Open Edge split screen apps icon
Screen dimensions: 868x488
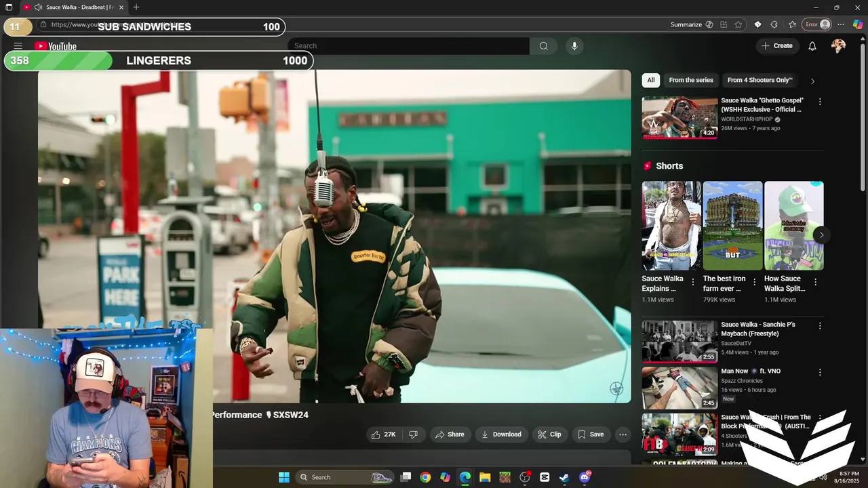point(724,24)
